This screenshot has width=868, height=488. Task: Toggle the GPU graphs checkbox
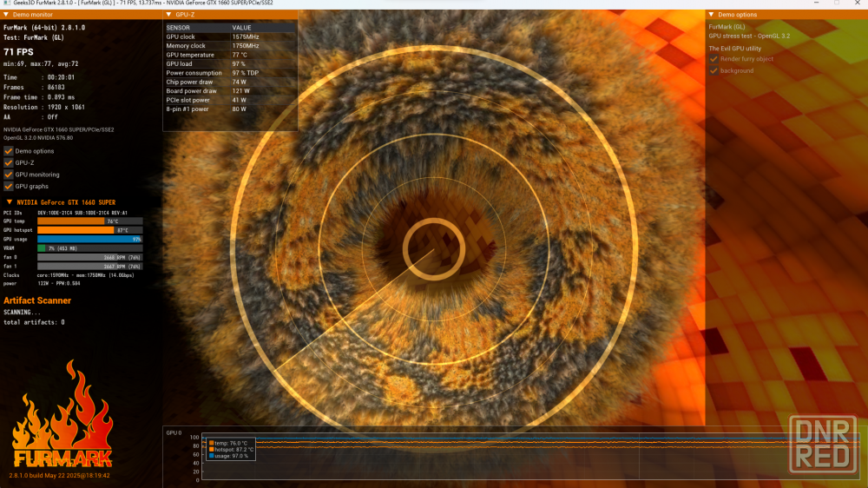[x=9, y=186]
